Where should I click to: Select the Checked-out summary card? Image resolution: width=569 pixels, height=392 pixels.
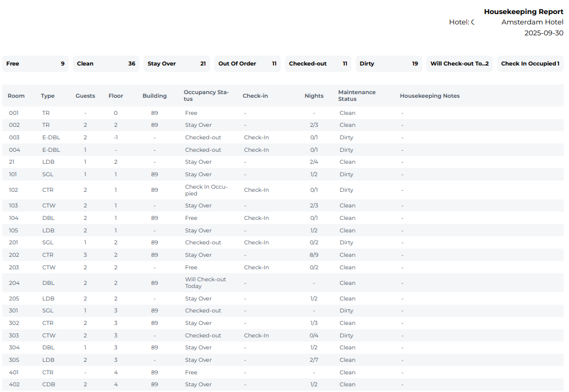coord(318,63)
